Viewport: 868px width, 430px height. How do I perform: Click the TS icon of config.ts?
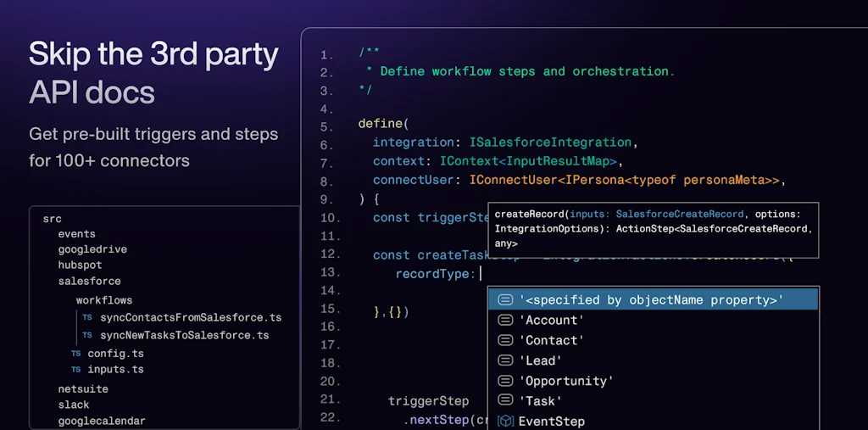click(75, 354)
